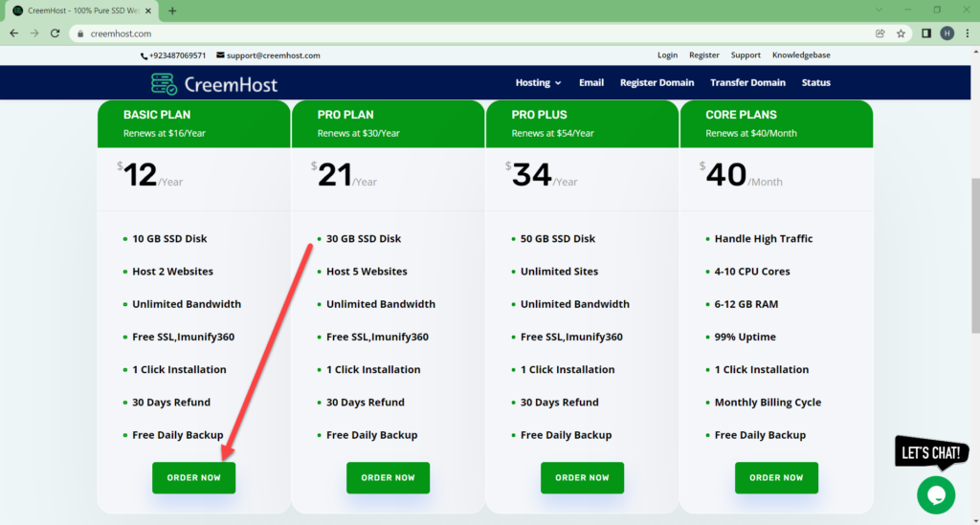Click the $12/Year price
Viewport: 980px width, 525px height.
point(150,175)
